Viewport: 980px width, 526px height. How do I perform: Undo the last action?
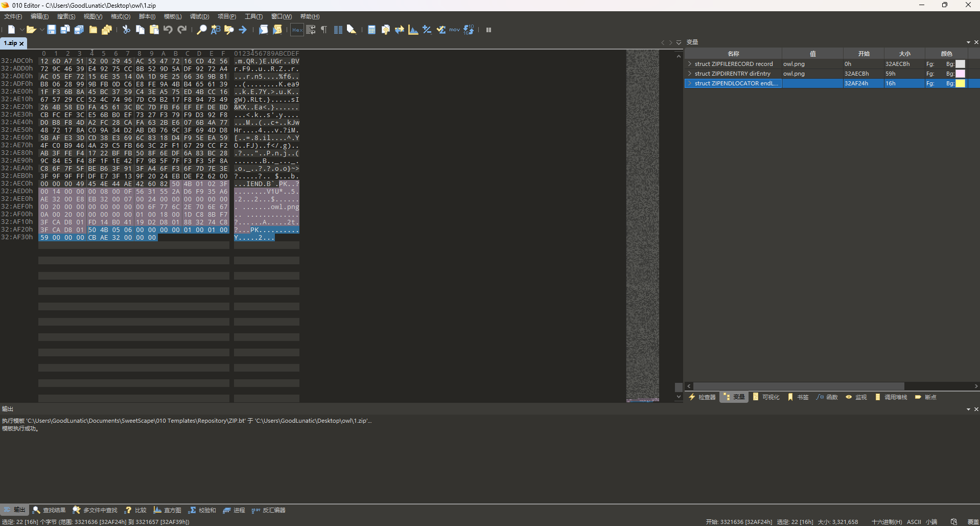pos(168,30)
